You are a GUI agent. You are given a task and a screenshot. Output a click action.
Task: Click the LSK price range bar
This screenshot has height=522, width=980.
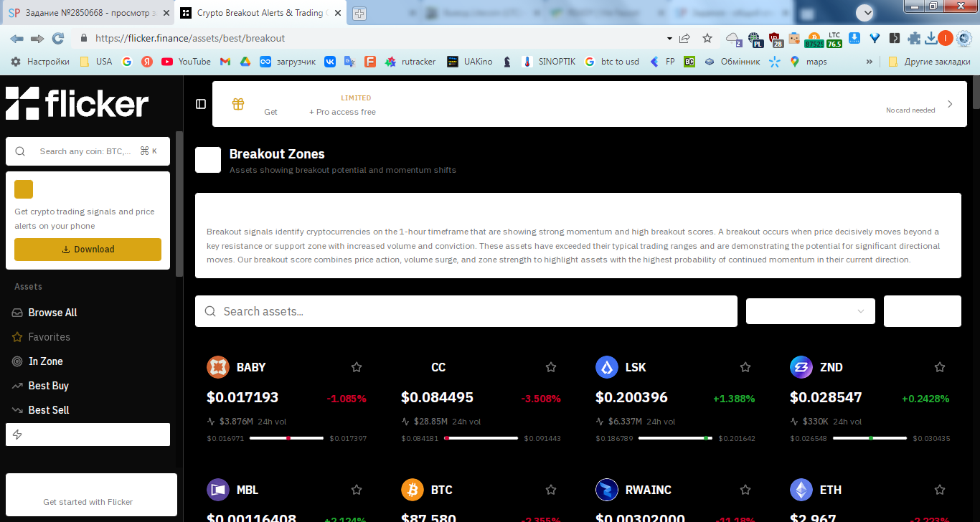(x=675, y=438)
